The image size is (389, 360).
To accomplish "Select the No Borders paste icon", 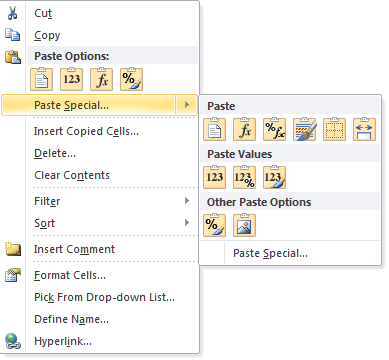I will click(x=334, y=129).
